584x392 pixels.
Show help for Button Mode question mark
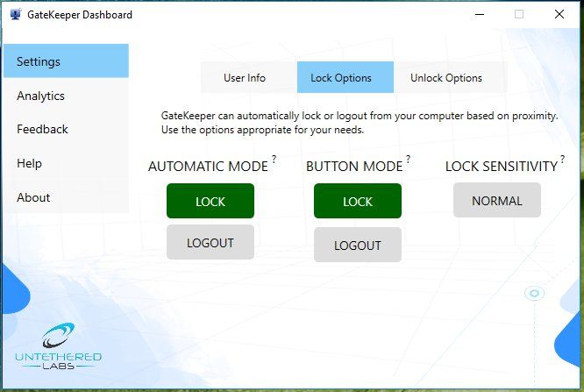pos(409,159)
